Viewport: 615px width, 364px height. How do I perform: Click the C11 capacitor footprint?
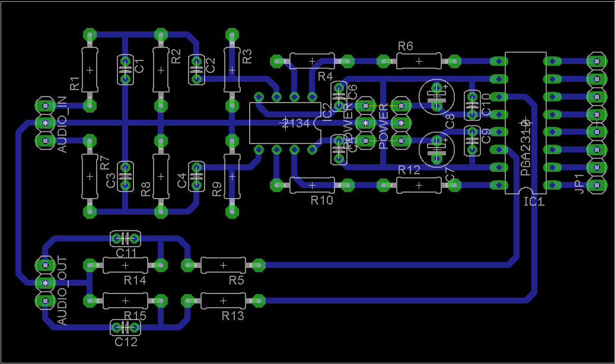[x=125, y=238]
